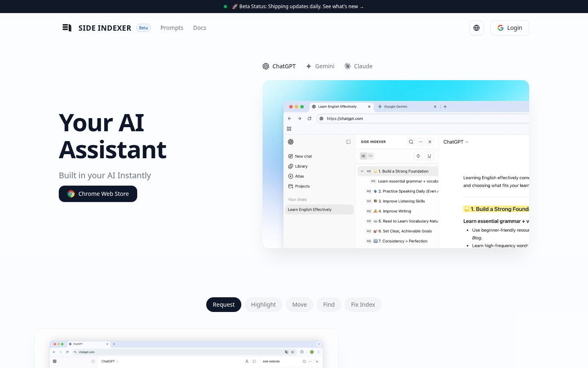Image resolution: width=588 pixels, height=368 pixels.
Task: Select the 'Learn English Effectively' chat row
Action: [319, 209]
